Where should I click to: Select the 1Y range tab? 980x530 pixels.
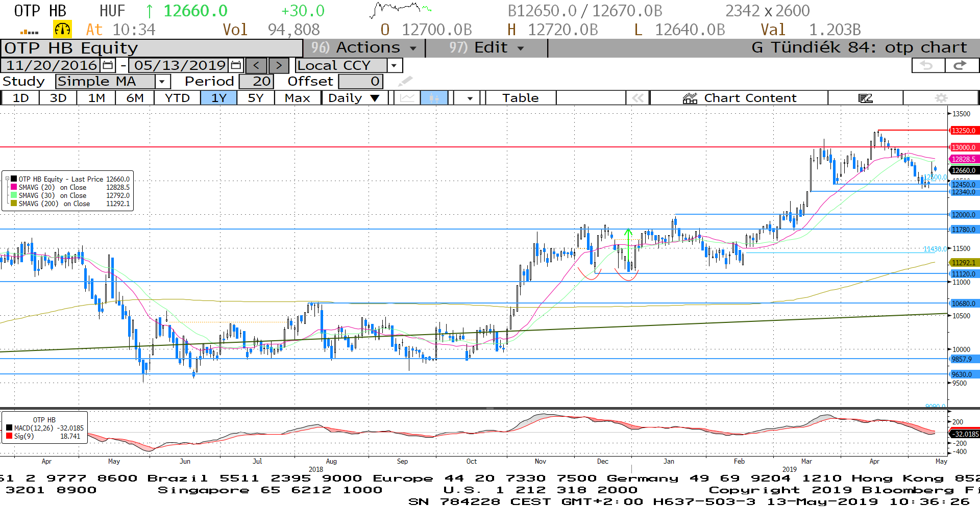[x=219, y=98]
